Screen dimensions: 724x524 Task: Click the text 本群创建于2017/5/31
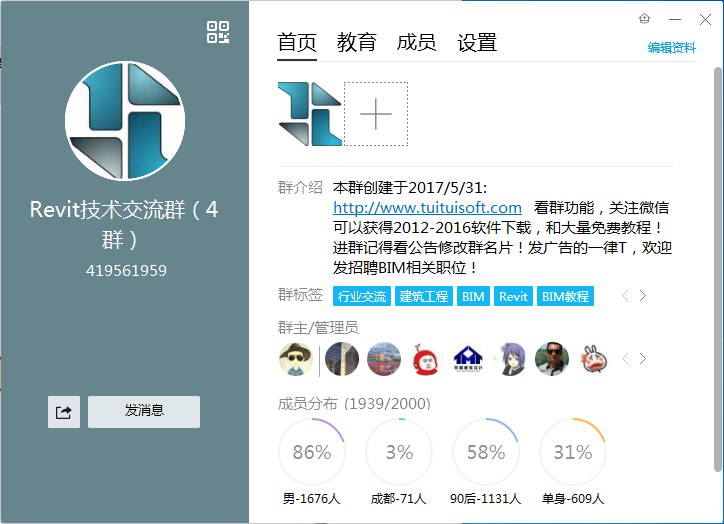(x=410, y=188)
